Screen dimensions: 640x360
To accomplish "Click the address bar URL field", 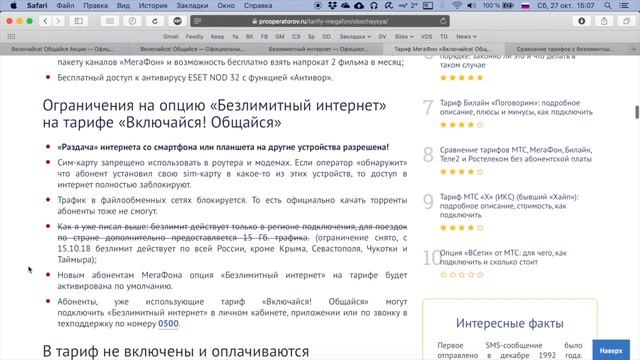I will 320,21.
